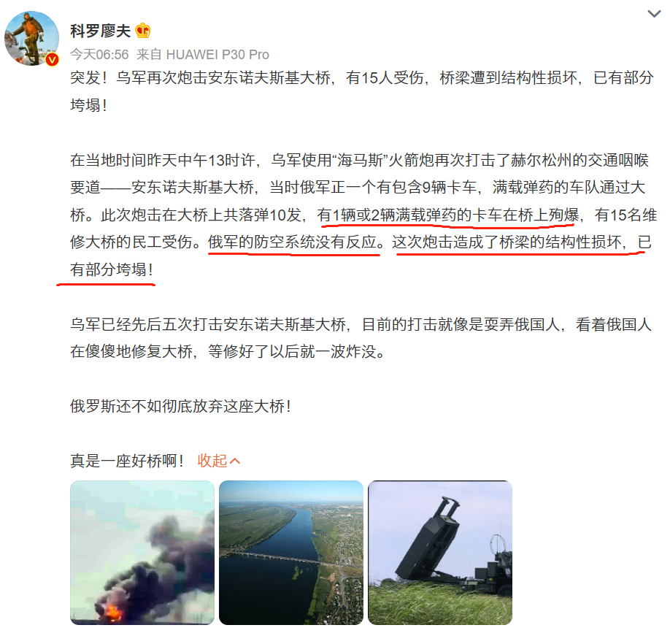Open the smoke and fire explosion thumbnail

[x=142, y=553]
